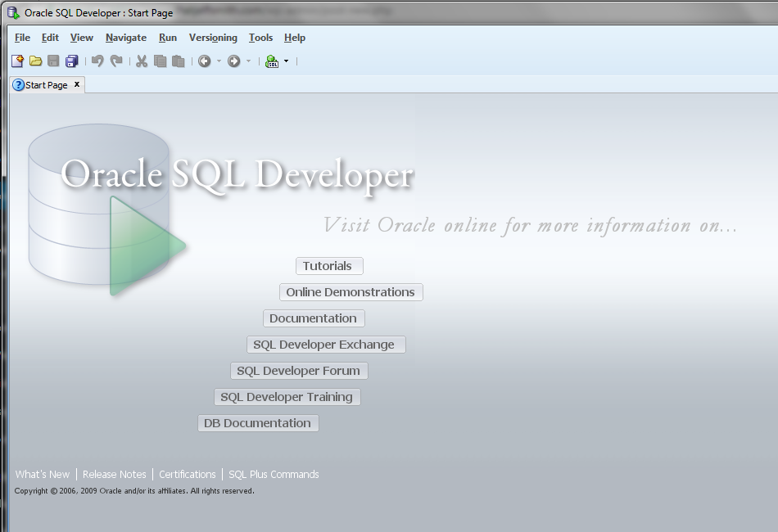Viewport: 778px width, 532px height.
Task: Open the SQL Worksheet icon
Action: [272, 61]
